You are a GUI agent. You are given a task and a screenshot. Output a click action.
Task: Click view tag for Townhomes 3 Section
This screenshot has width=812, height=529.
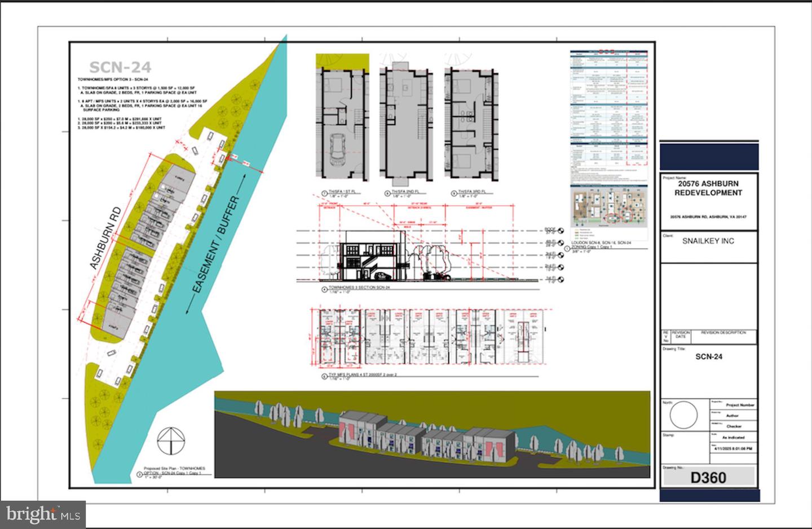click(323, 291)
